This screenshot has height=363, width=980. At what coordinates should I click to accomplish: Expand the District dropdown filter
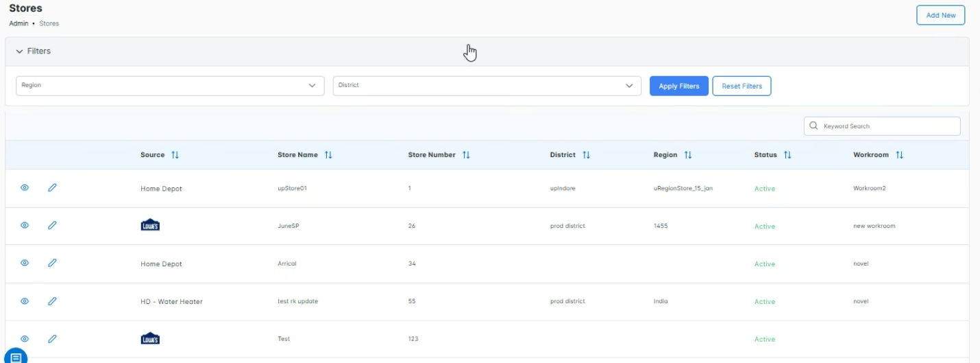[x=487, y=86]
